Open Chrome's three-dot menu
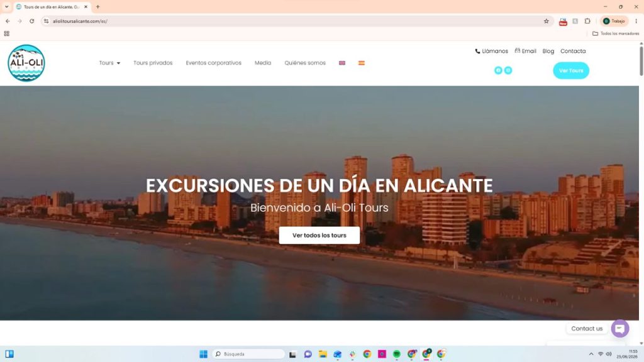 (x=636, y=21)
